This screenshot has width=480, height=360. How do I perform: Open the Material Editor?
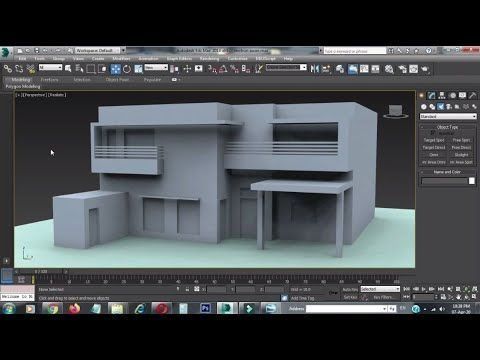tap(389, 69)
